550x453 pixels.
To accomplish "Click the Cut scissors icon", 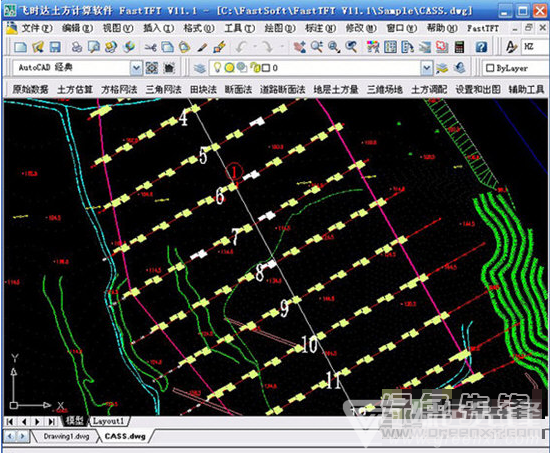I will click(150, 47).
